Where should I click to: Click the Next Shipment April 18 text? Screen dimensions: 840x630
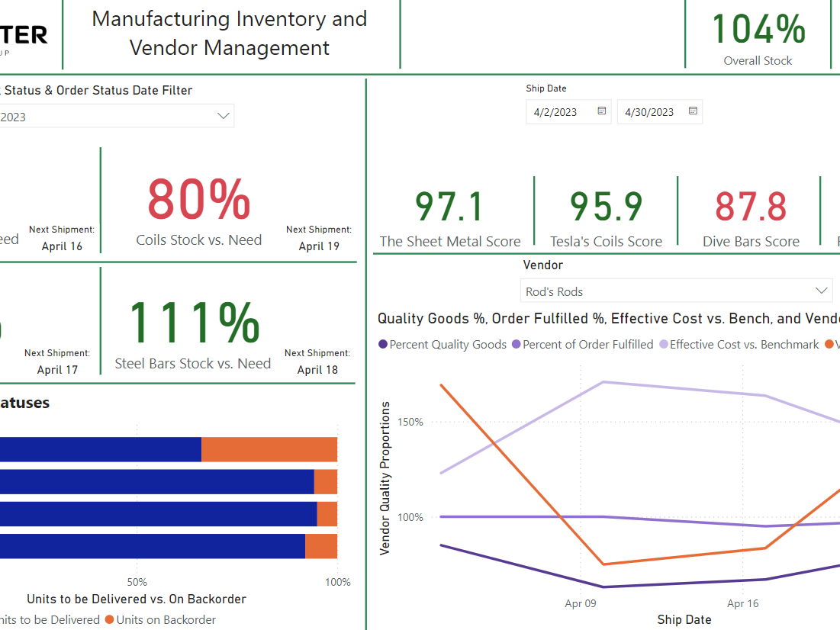point(317,362)
